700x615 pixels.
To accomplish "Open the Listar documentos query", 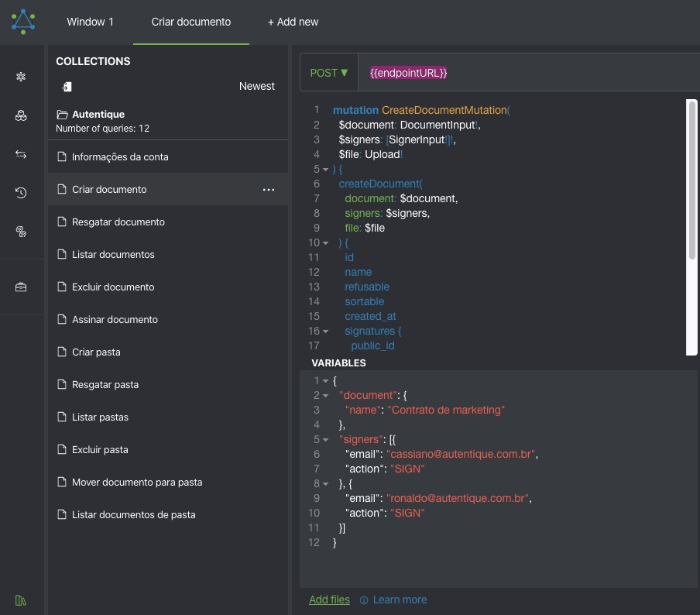I will tap(113, 255).
